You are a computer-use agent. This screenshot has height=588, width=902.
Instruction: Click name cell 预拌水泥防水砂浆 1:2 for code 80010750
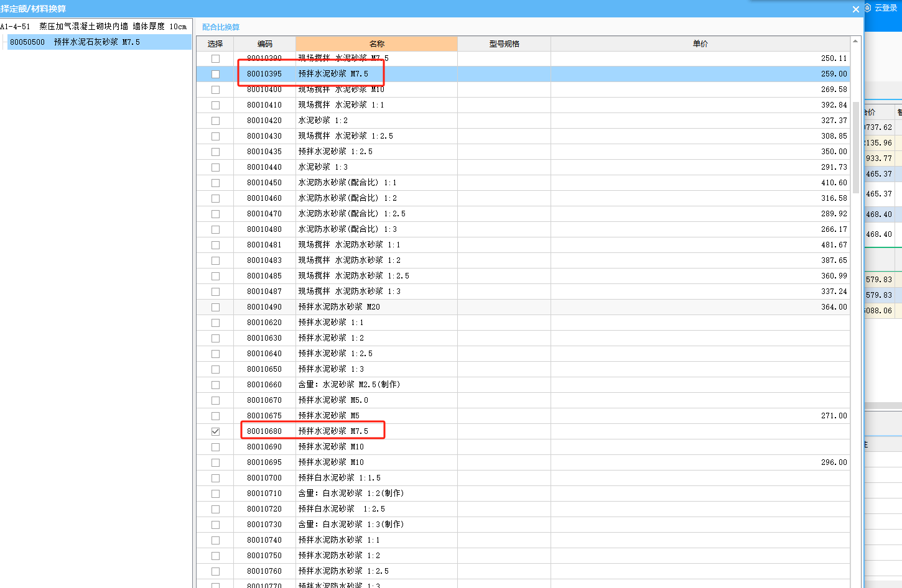coord(377,556)
